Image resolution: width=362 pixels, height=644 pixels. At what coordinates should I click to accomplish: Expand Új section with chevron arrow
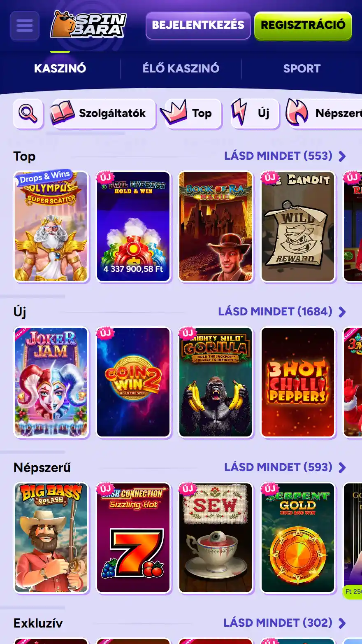[x=342, y=312]
